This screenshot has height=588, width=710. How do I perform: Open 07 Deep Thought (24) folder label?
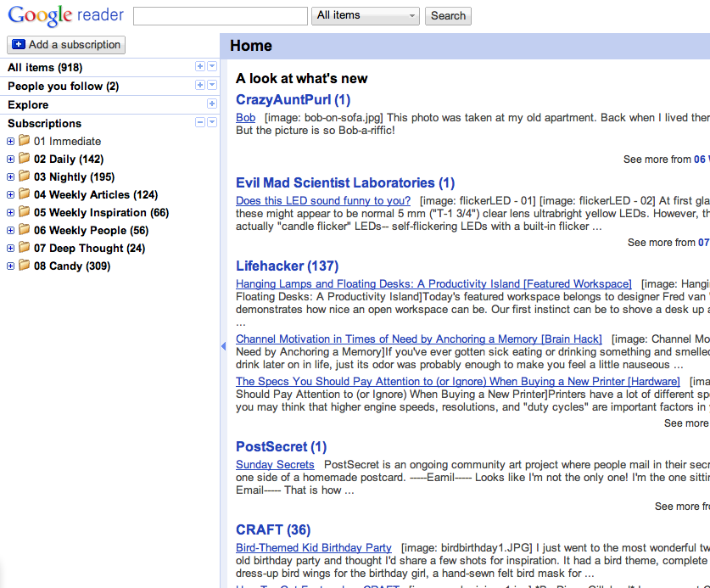90,249
